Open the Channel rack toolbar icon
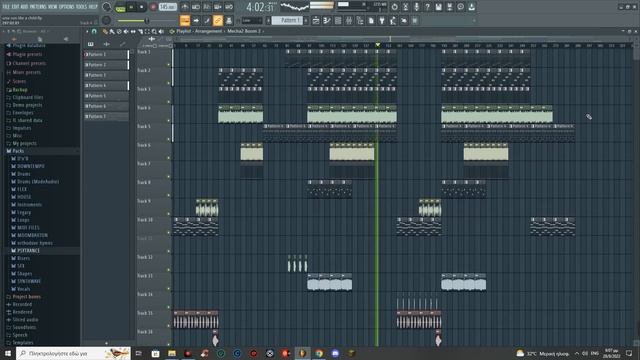Image resolution: width=640 pixels, height=360 pixels. (x=338, y=20)
